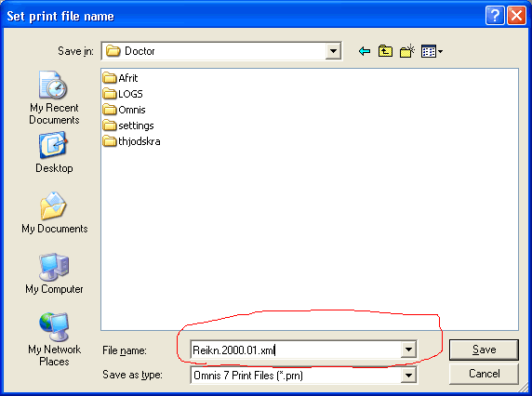Viewport: 532px width, 396px height.
Task: Open My Recent Documents in the places bar
Action: tap(54, 98)
